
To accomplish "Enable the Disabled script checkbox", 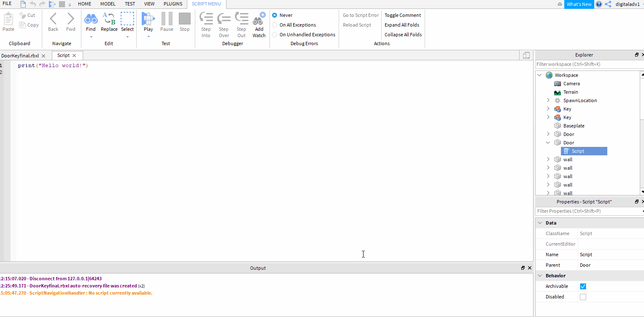I will (x=583, y=296).
